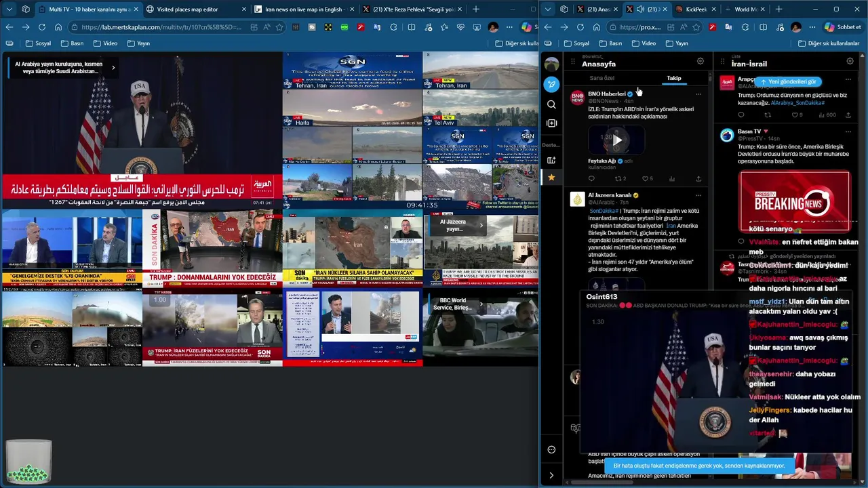The image size is (868, 488).
Task: Share the BNO Haberleri post
Action: 698,179
